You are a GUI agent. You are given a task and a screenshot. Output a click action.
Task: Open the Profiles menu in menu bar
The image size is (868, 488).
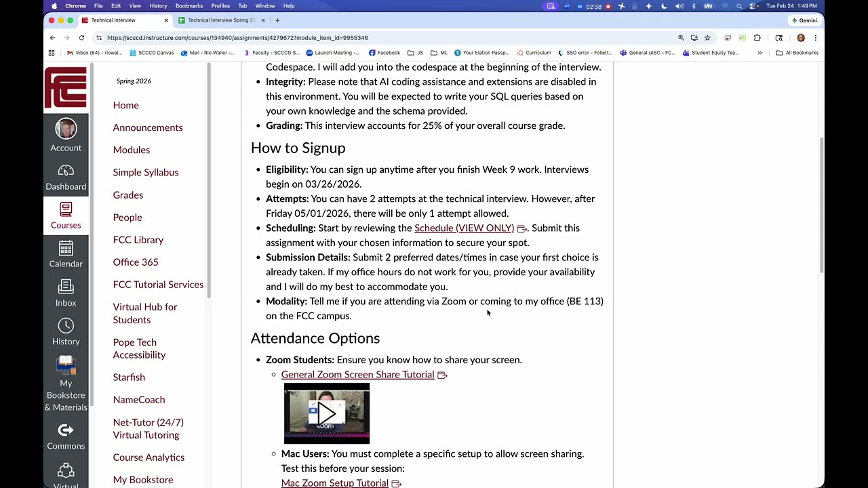click(220, 6)
